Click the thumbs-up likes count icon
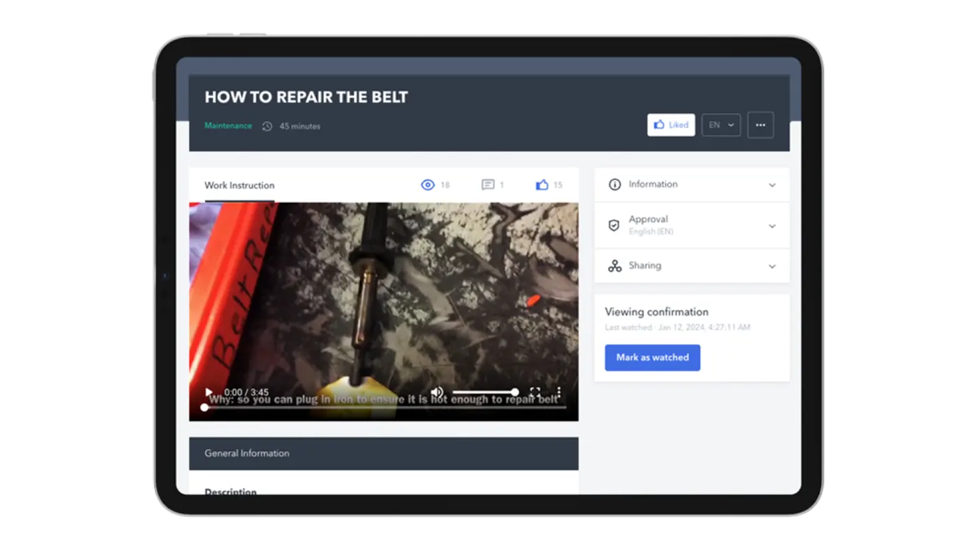This screenshot has width=980, height=551. 542,185
